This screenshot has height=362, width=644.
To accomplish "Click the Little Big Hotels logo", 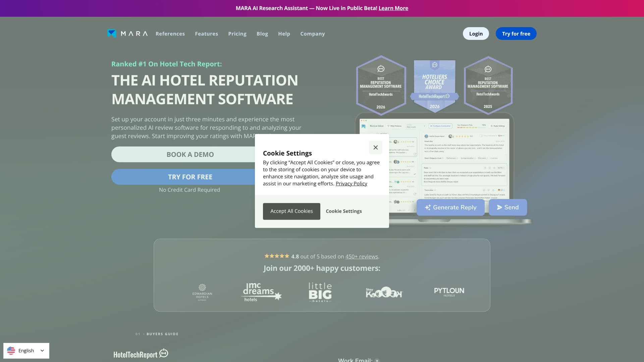I will coord(320,292).
